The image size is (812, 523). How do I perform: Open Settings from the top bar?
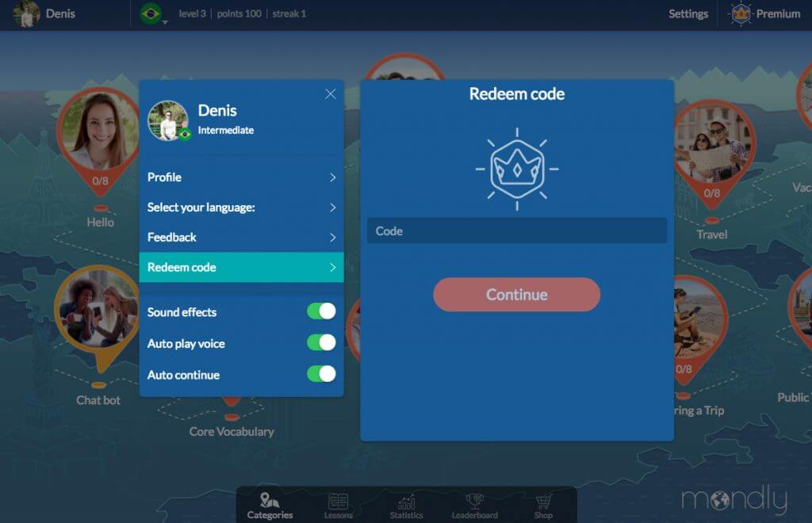pos(688,13)
